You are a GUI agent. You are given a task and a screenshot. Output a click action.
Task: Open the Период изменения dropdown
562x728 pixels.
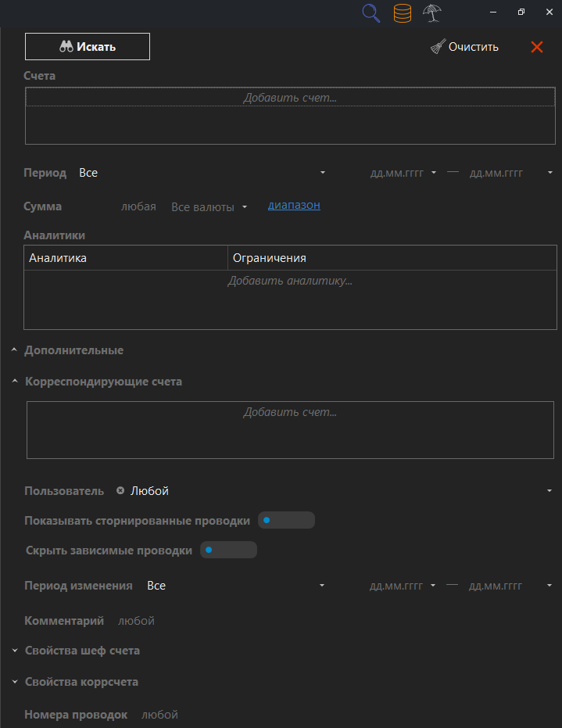pos(321,585)
